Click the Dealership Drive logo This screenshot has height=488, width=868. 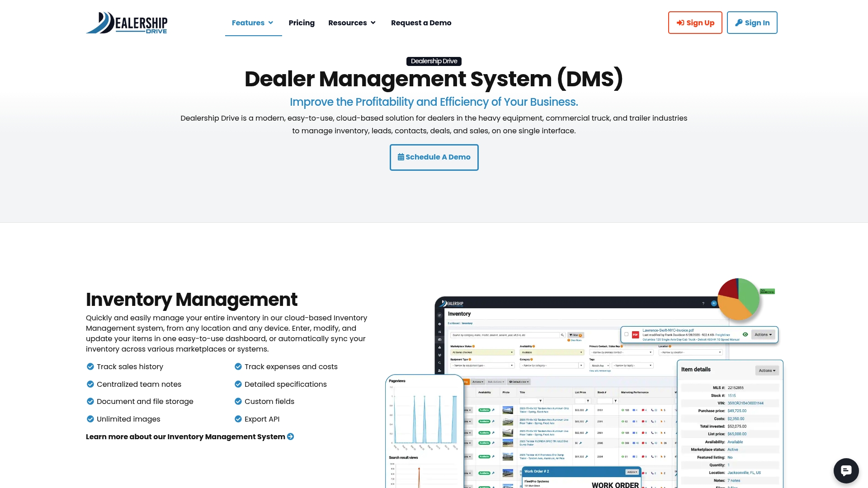click(x=127, y=23)
